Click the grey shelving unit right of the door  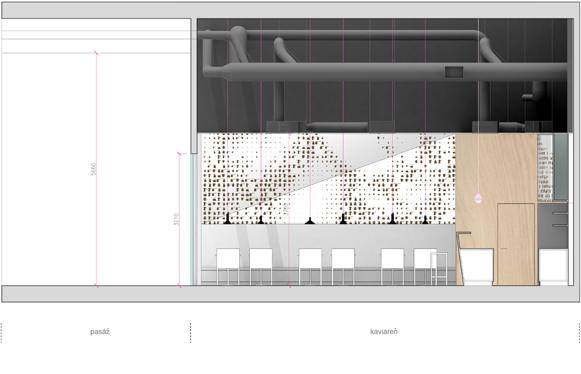(x=552, y=225)
